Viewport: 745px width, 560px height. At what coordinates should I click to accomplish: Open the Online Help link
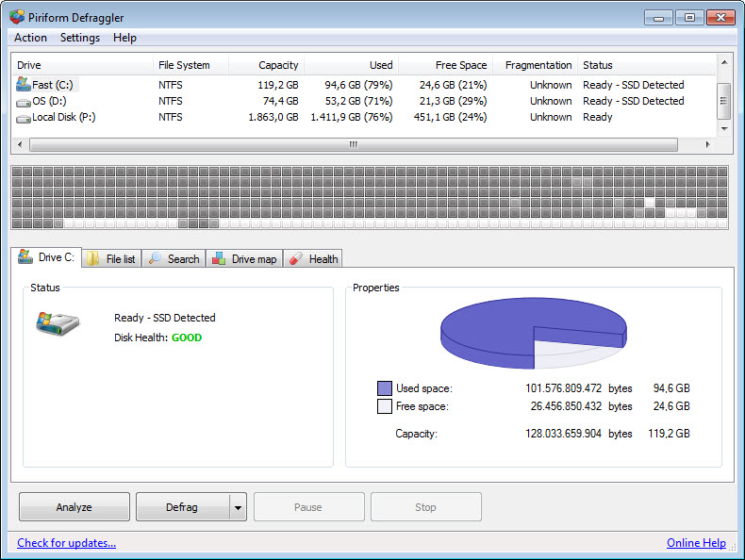pos(696,543)
